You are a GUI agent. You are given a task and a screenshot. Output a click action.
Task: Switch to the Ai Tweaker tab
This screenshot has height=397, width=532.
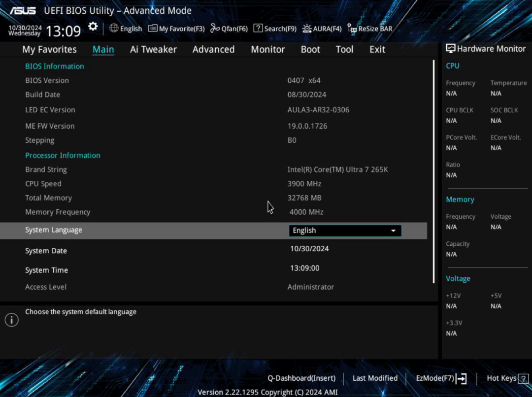[x=153, y=49]
